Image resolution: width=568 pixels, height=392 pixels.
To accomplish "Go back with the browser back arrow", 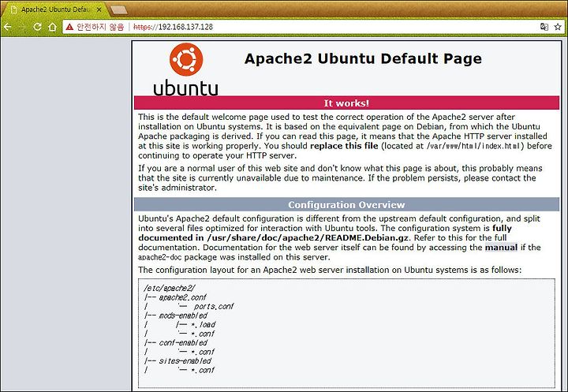I will point(7,27).
